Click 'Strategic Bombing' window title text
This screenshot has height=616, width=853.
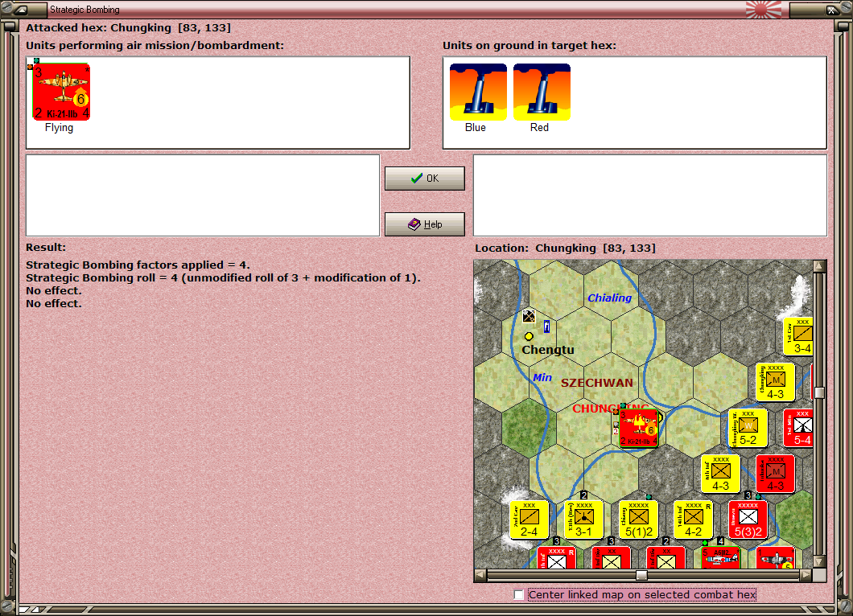click(84, 9)
